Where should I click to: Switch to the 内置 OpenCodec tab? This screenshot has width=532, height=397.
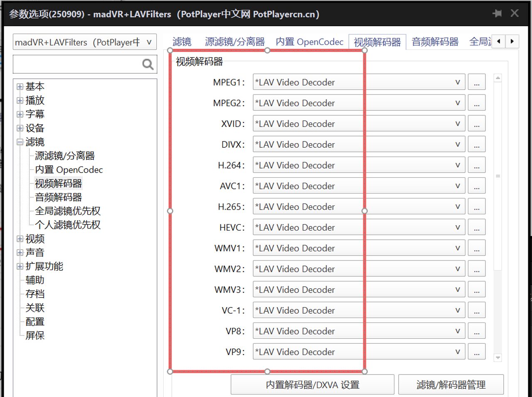(310, 42)
